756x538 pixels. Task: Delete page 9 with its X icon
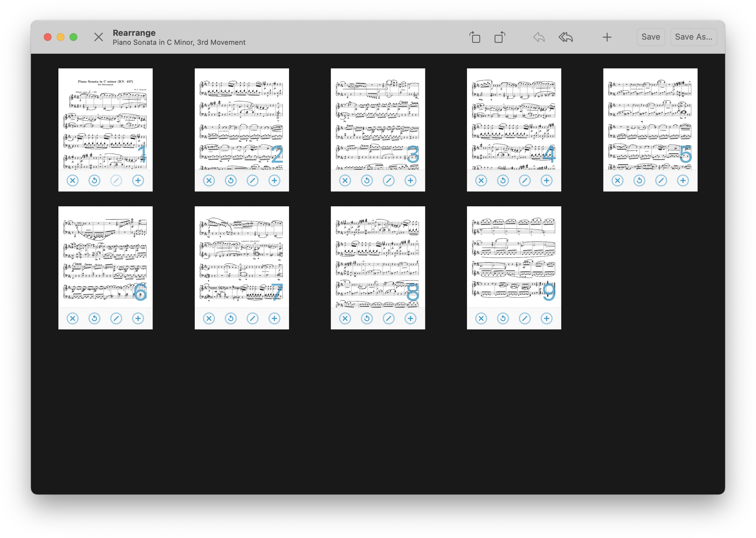tap(481, 318)
